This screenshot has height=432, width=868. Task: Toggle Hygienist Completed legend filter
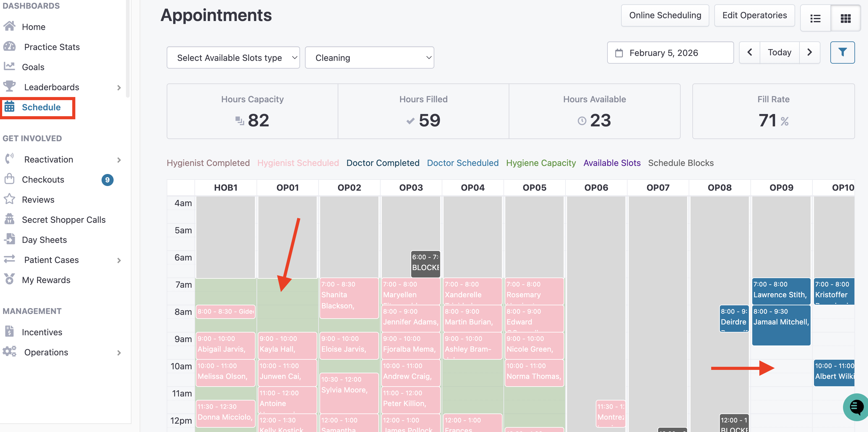(208, 163)
